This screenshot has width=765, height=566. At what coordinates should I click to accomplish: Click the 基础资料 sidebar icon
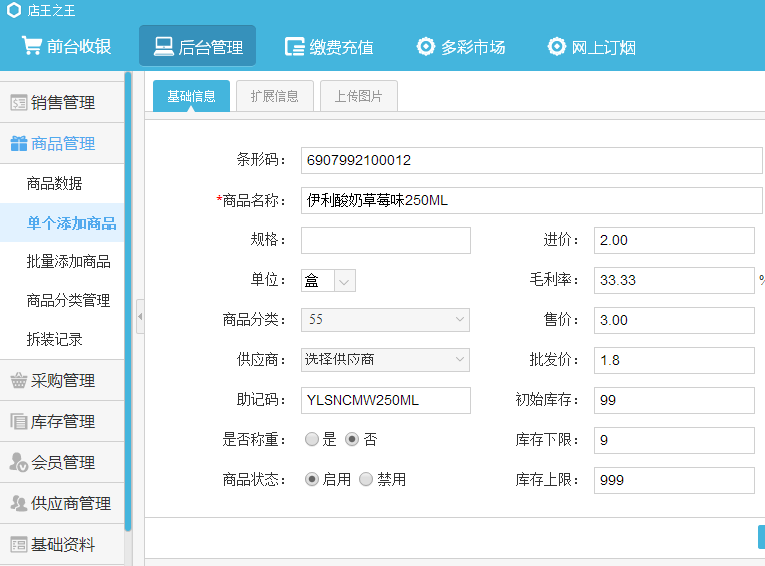[x=19, y=544]
